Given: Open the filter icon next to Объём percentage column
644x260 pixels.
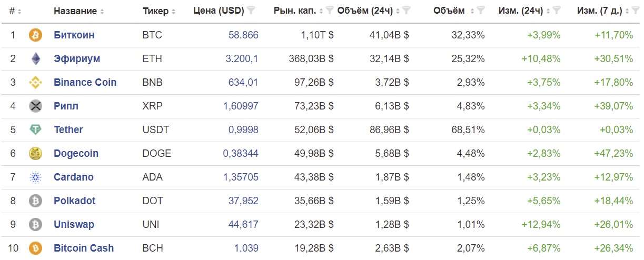Looking at the screenshot, I should [481, 11].
